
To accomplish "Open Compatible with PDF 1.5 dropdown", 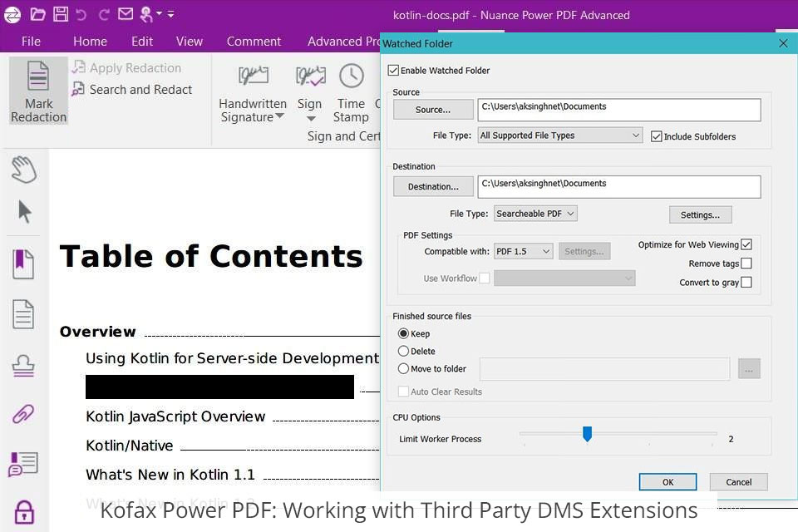I will (x=523, y=252).
